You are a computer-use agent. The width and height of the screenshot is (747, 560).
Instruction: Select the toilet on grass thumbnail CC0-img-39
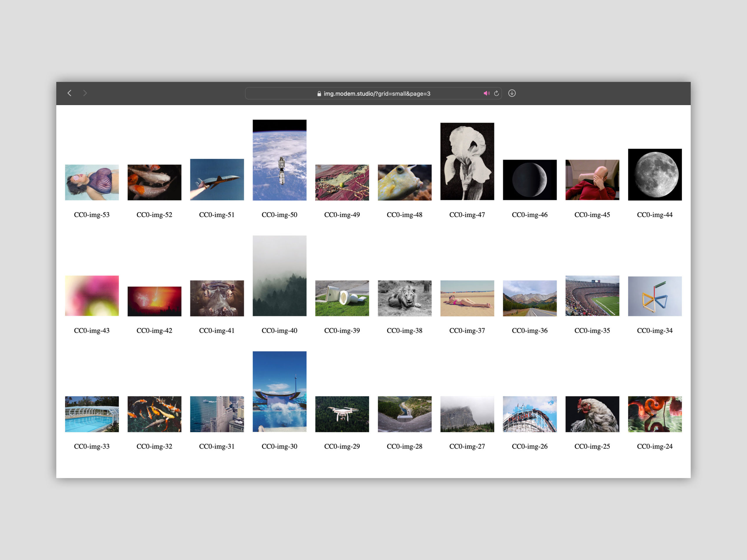coord(342,298)
